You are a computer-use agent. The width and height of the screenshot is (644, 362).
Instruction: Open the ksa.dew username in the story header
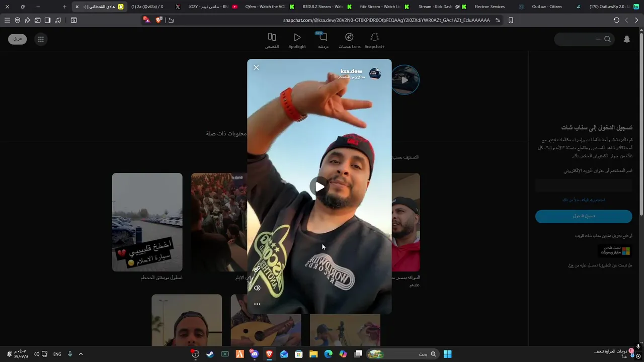pyautogui.click(x=351, y=71)
